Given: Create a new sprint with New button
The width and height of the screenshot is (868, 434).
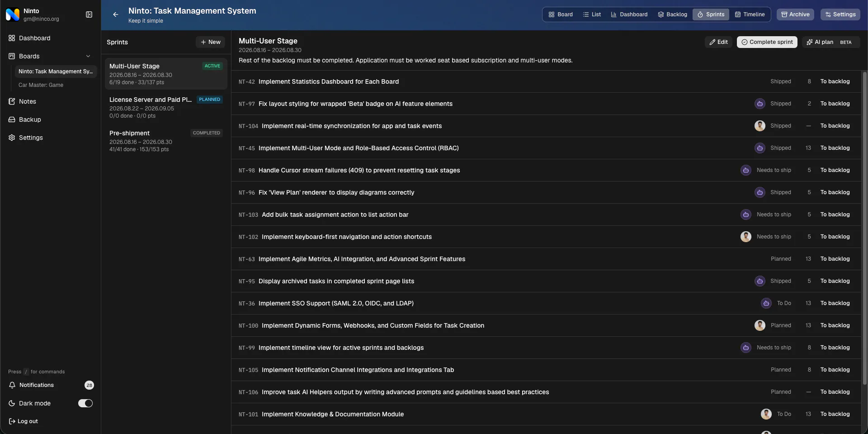Looking at the screenshot, I should click(211, 42).
